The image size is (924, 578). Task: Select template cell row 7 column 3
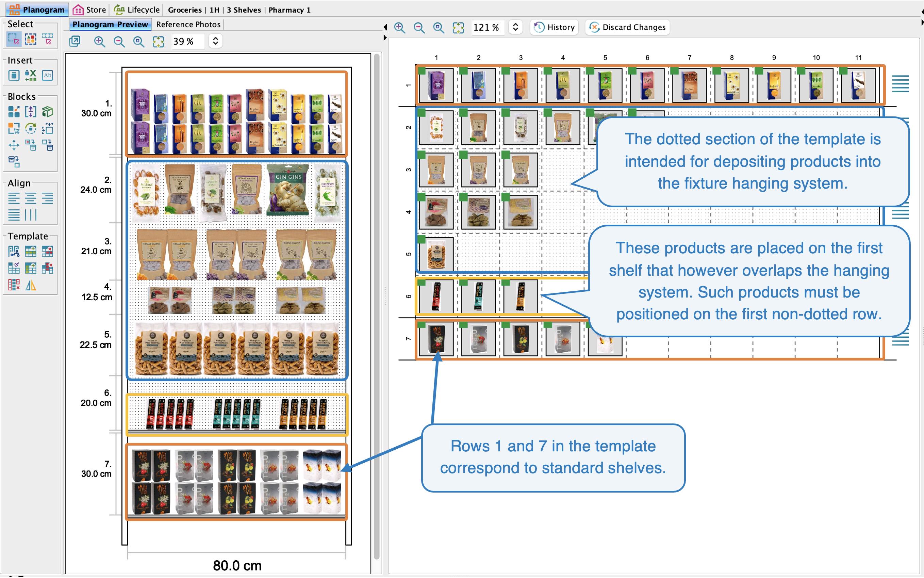click(x=521, y=339)
